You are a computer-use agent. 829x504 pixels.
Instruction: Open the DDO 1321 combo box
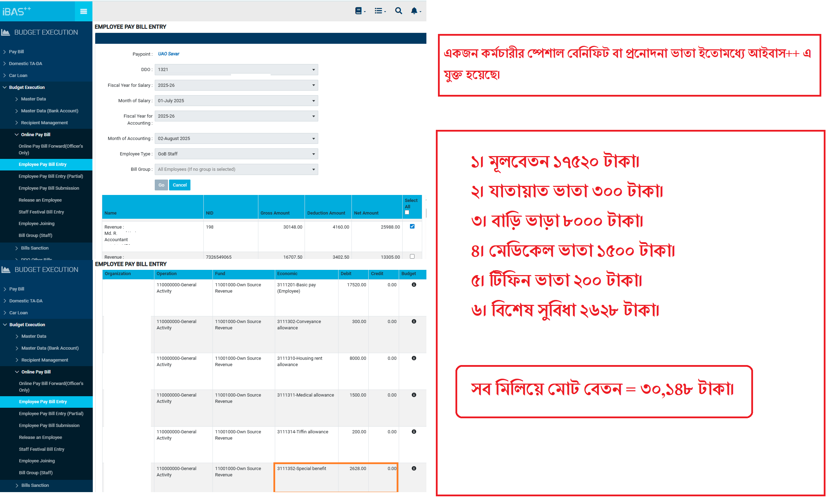click(x=236, y=70)
